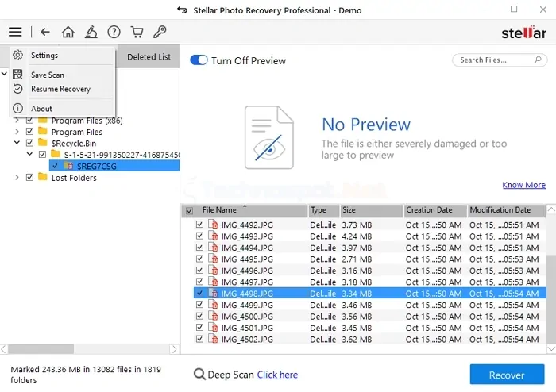Image resolution: width=556 pixels, height=392 pixels.
Task: Click the Deep Scan magnifier icon
Action: [x=199, y=375]
